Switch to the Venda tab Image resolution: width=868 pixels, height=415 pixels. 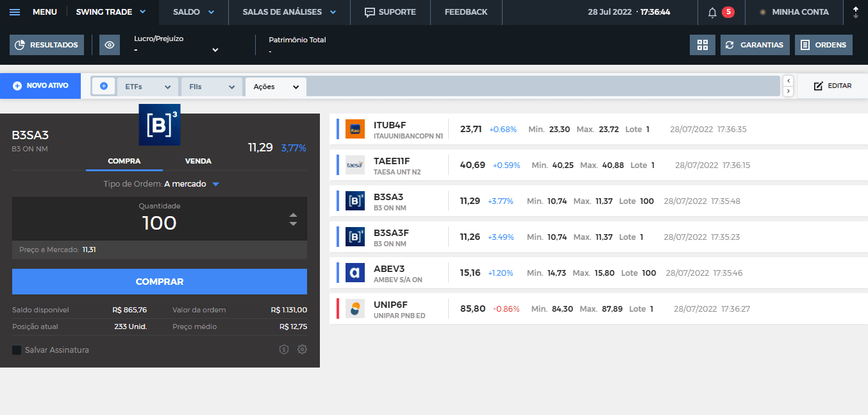click(x=198, y=161)
